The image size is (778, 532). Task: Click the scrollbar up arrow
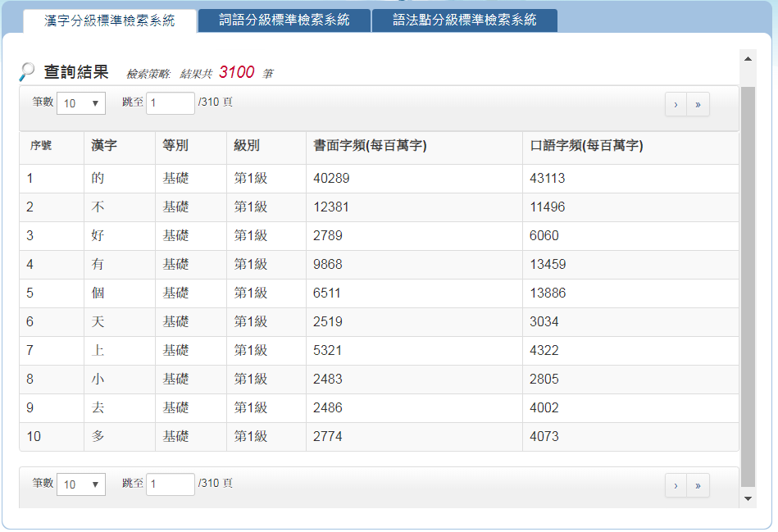point(747,59)
